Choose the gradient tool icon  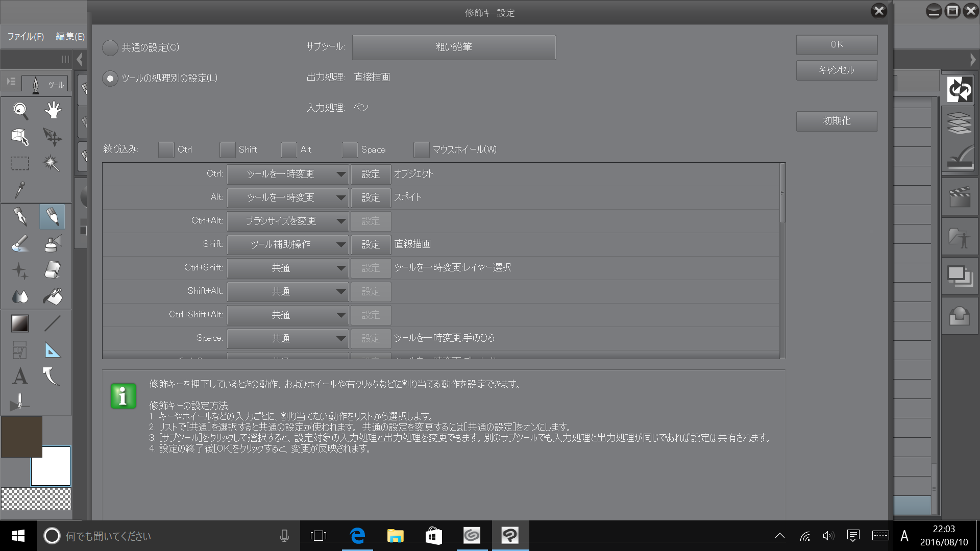point(20,323)
